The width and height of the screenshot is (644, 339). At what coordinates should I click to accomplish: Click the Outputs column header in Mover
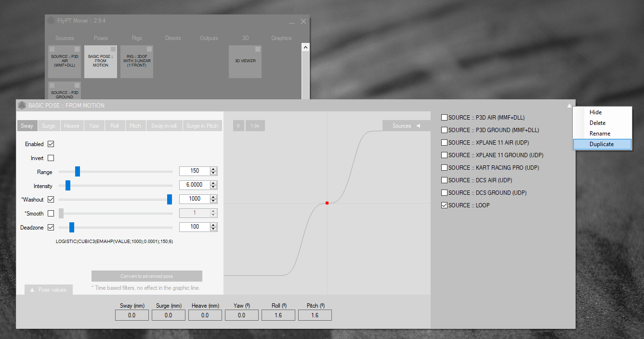(209, 38)
